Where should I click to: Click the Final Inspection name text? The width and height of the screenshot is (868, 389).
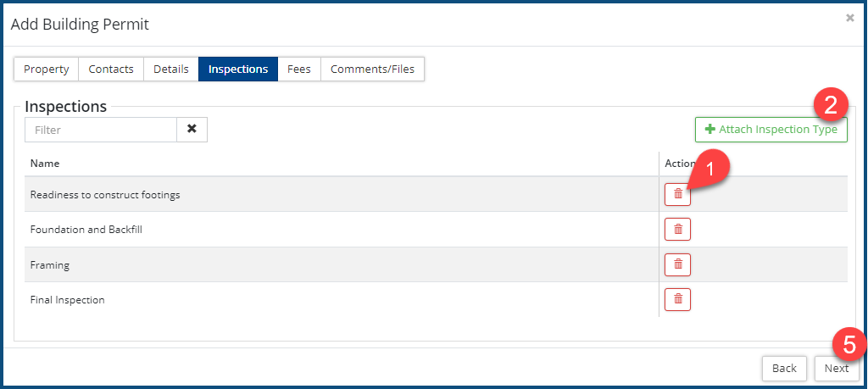[67, 300]
